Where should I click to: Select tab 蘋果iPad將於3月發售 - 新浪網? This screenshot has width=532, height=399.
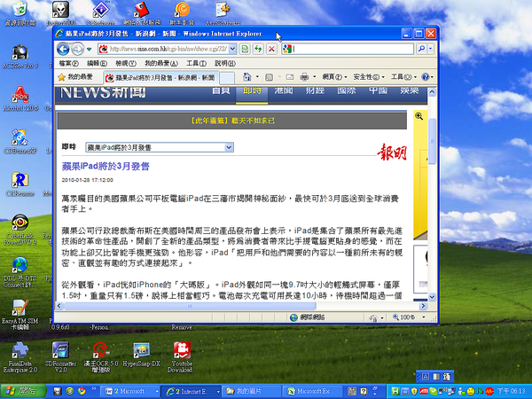(160, 78)
